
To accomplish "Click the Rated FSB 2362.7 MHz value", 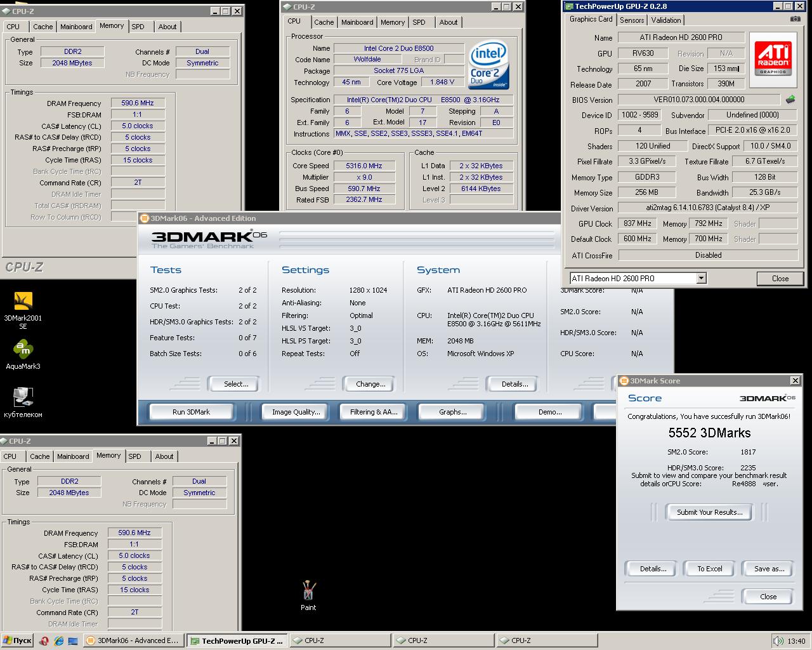I will [364, 200].
